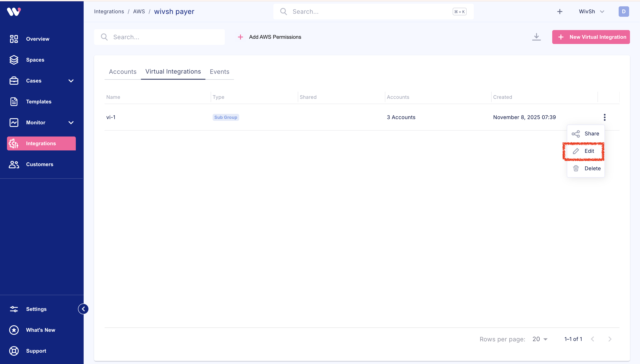Go to the Spaces section
Screen dimensions: 640x364
35,60
